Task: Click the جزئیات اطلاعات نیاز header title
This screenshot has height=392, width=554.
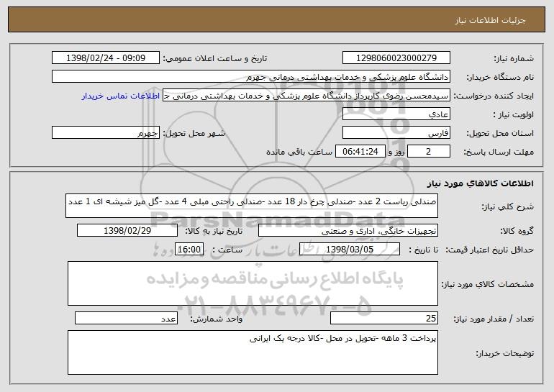Action: coord(490,20)
